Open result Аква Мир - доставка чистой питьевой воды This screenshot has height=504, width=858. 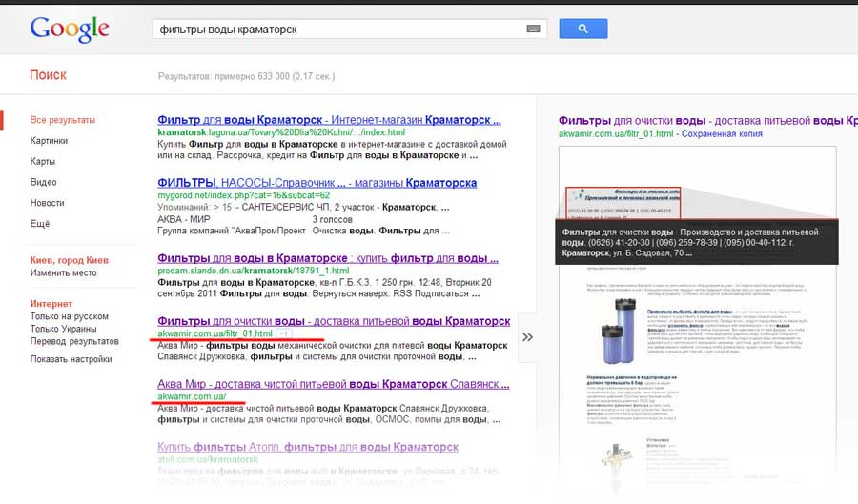coord(334,384)
